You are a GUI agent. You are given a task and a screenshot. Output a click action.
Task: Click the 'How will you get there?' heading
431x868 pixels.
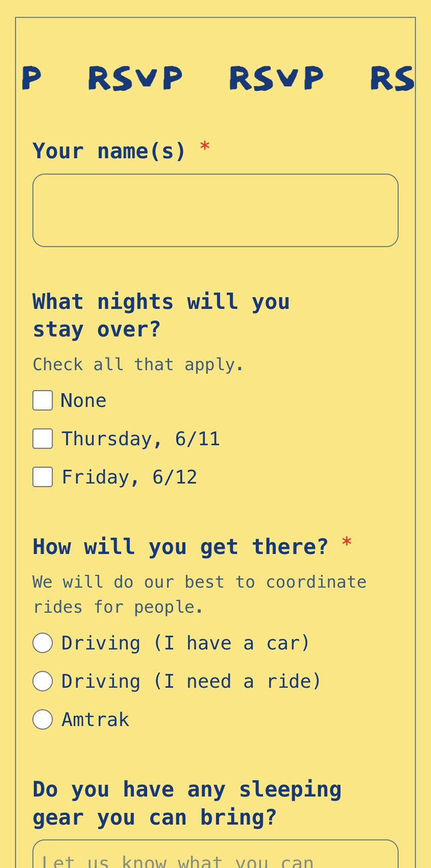pos(180,547)
